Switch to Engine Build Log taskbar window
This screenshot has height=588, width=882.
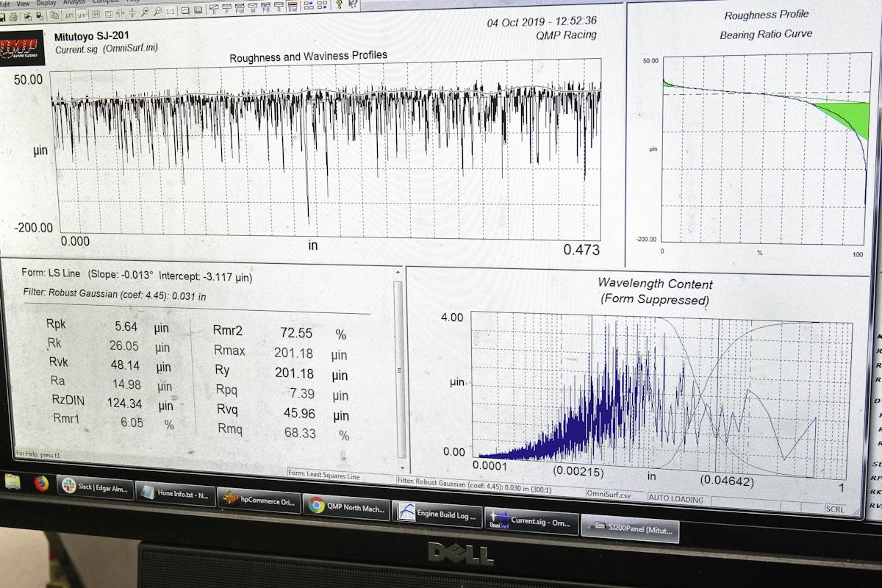tap(437, 514)
